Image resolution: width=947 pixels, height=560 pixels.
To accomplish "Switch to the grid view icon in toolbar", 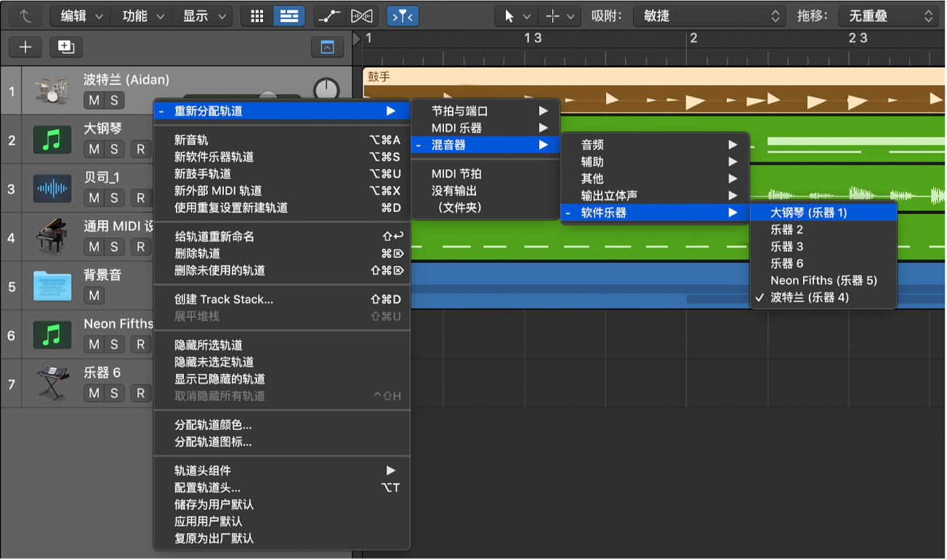I will (257, 16).
